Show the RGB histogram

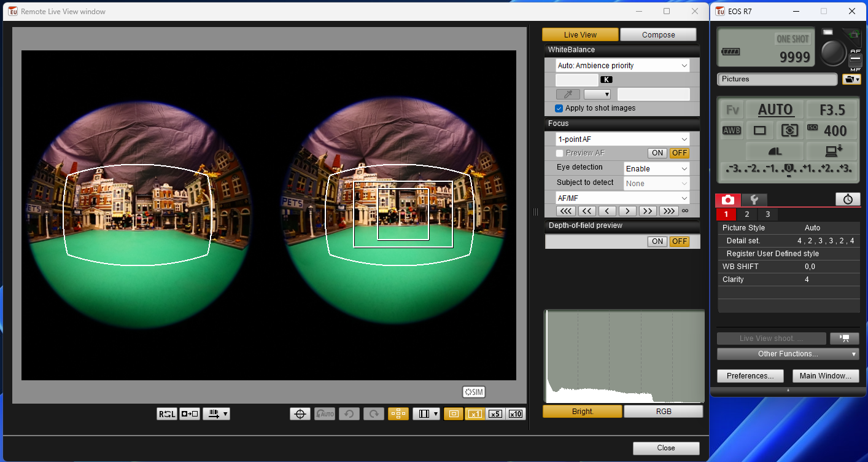663,412
